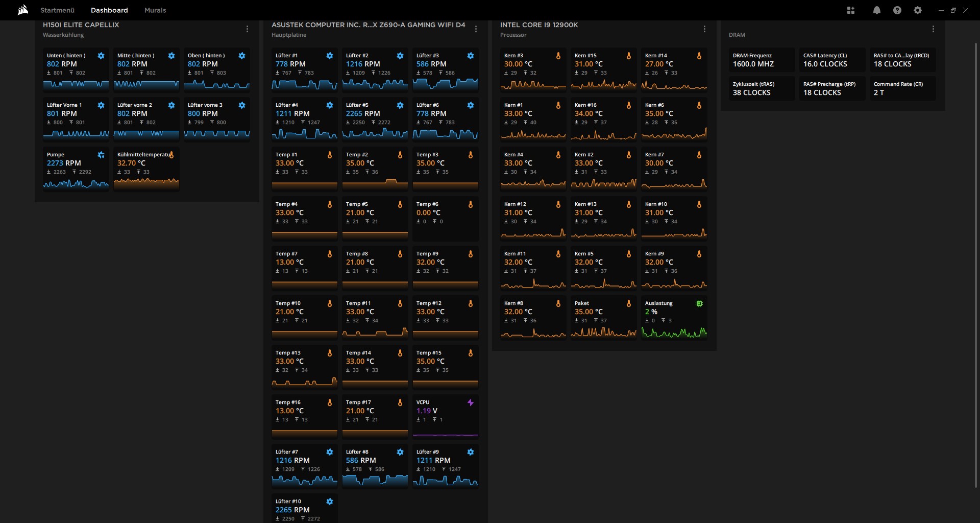Click the dashboard widgets grid icon

tap(851, 10)
